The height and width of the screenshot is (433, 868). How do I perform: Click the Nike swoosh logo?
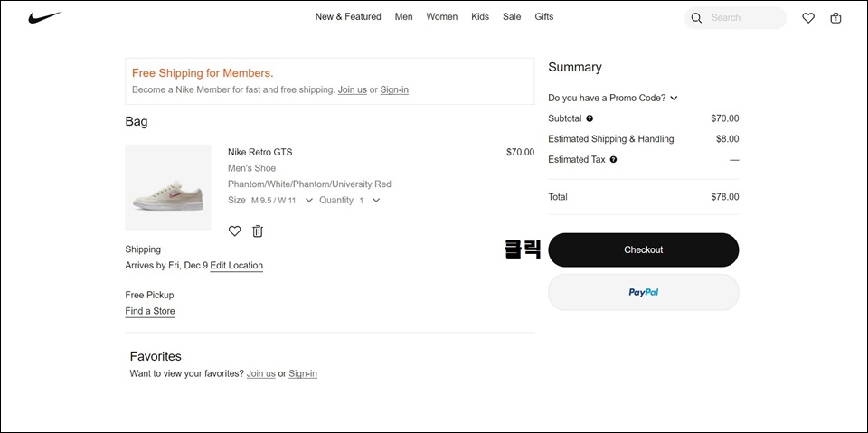click(x=45, y=18)
